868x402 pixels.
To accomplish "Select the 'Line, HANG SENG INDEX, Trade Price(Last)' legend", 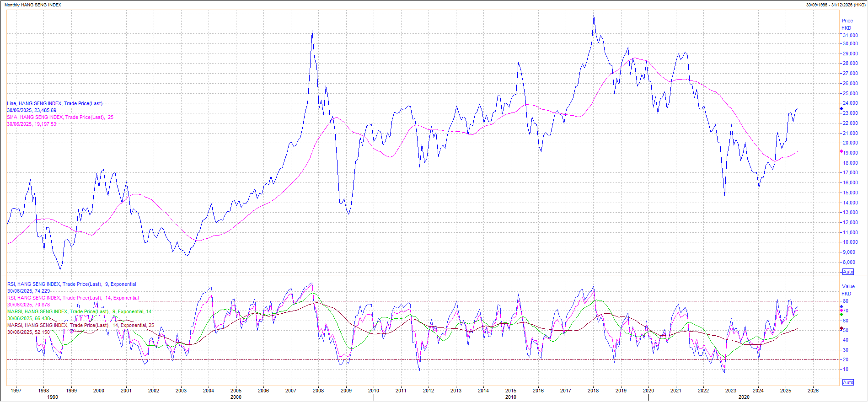I will [x=54, y=104].
